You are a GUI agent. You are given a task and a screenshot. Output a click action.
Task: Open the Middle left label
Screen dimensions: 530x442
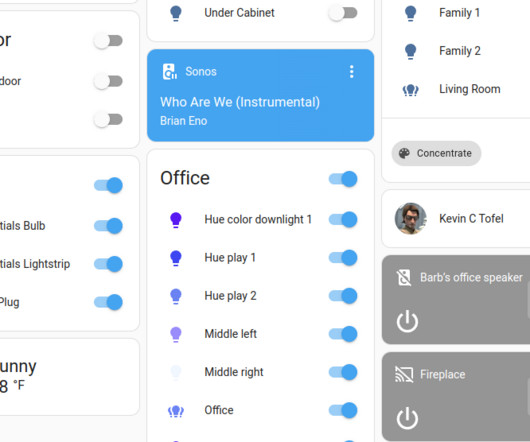[231, 334]
